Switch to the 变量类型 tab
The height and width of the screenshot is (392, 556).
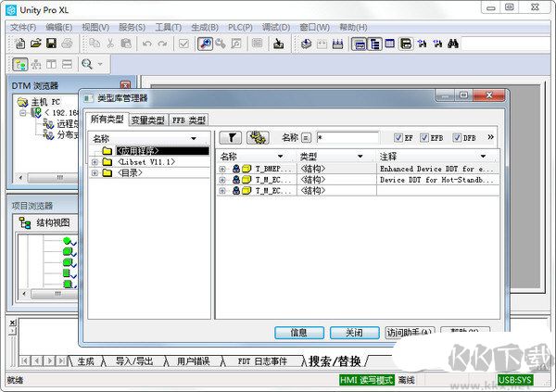146,120
